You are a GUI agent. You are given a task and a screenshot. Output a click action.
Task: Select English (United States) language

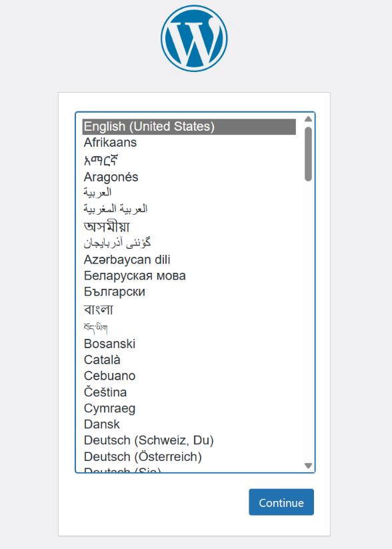point(189,127)
